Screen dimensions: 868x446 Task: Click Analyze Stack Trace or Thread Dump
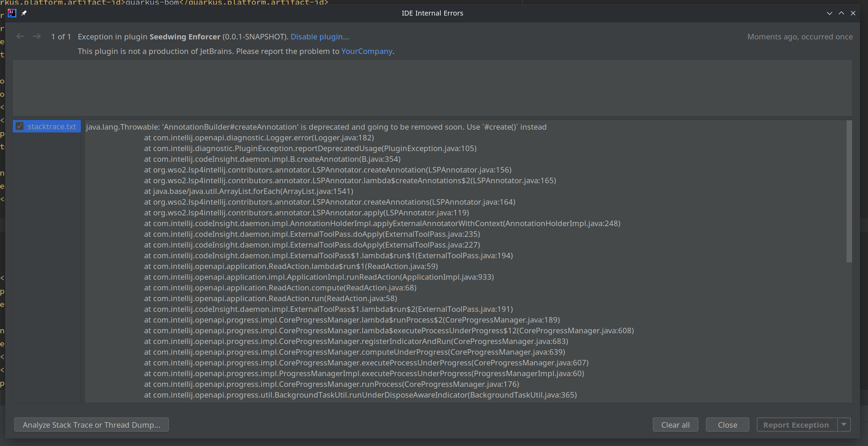click(91, 425)
